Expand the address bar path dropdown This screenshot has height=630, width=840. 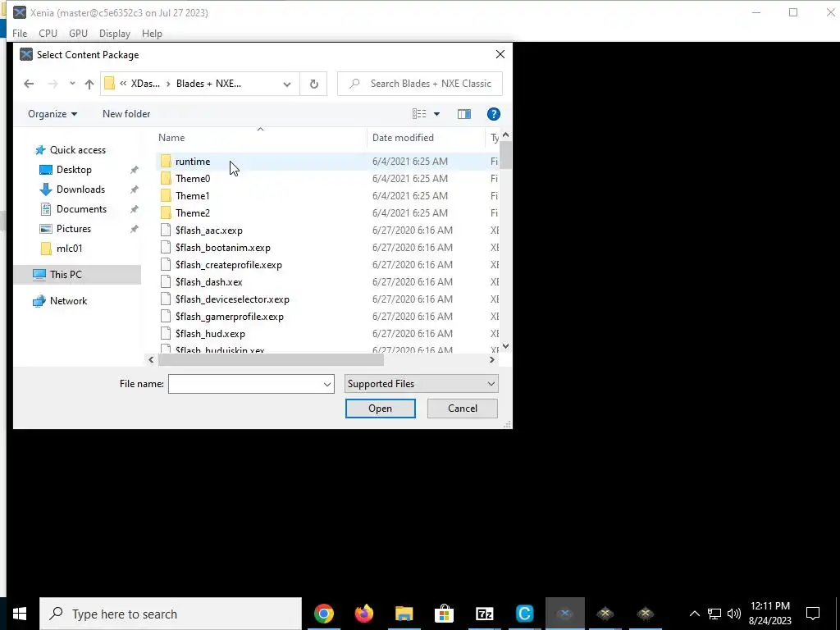coord(287,84)
